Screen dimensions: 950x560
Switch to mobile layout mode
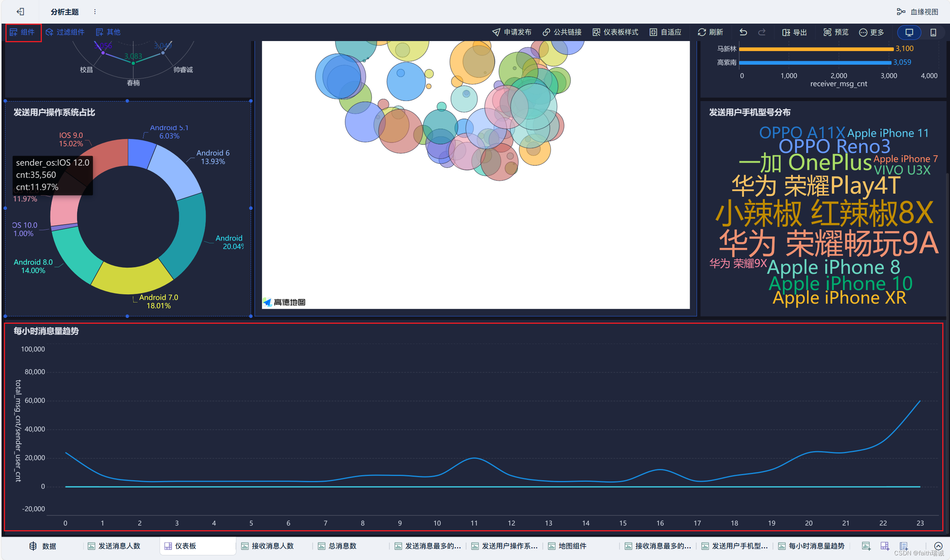(933, 32)
